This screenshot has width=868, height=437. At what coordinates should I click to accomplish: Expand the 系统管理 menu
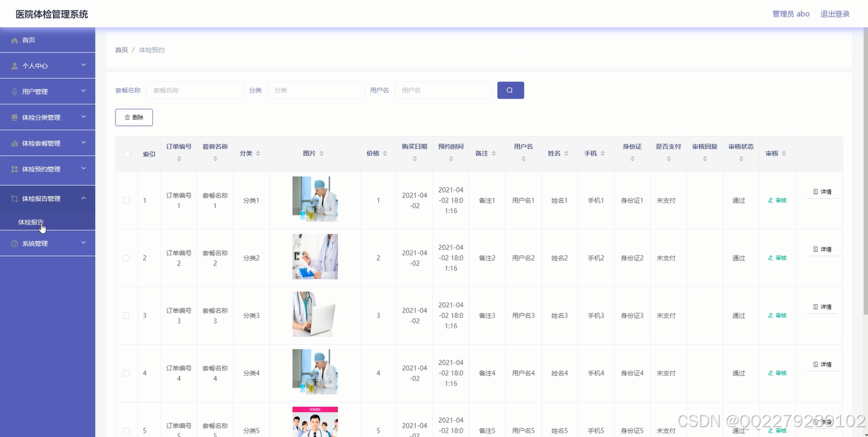(36, 243)
